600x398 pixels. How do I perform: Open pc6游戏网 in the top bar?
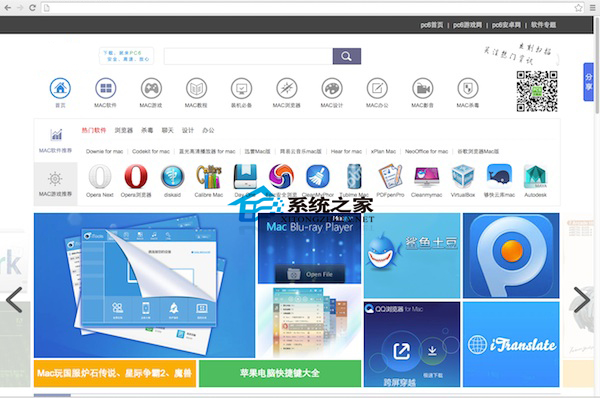click(x=468, y=25)
